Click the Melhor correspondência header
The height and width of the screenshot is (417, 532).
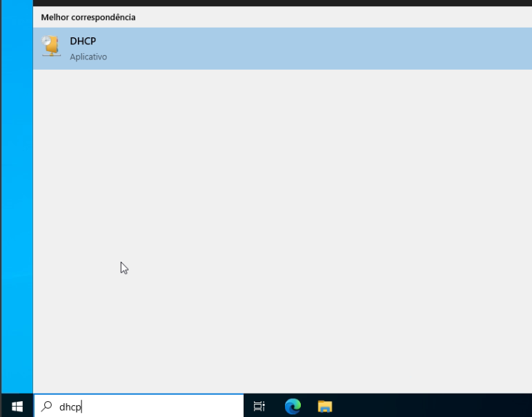88,17
